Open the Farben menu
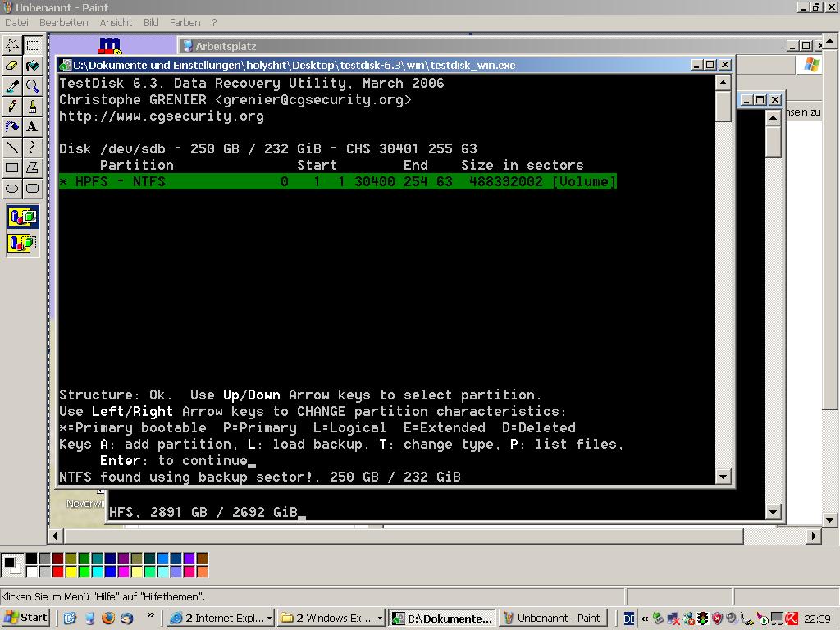 185,22
